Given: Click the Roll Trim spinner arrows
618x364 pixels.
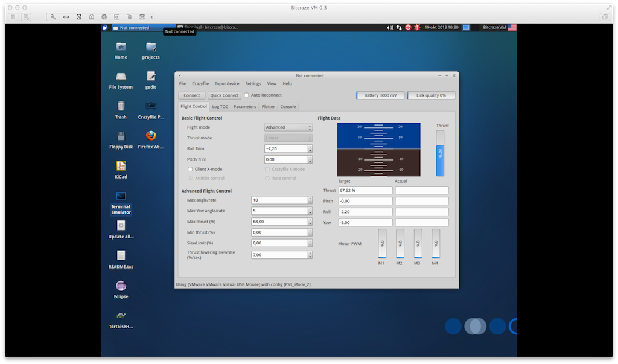Looking at the screenshot, I should (x=310, y=148).
